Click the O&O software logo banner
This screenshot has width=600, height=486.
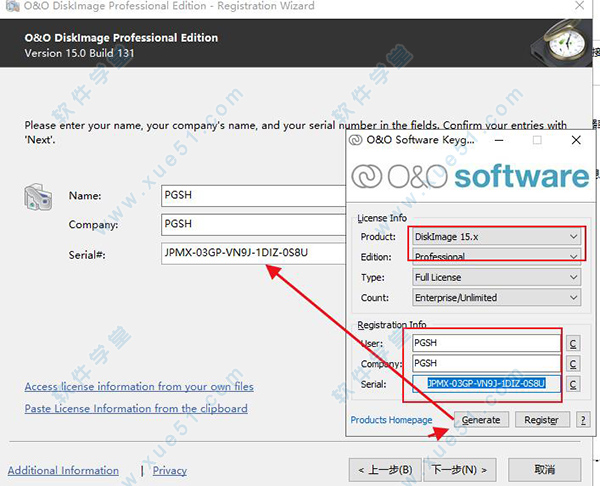click(x=470, y=176)
